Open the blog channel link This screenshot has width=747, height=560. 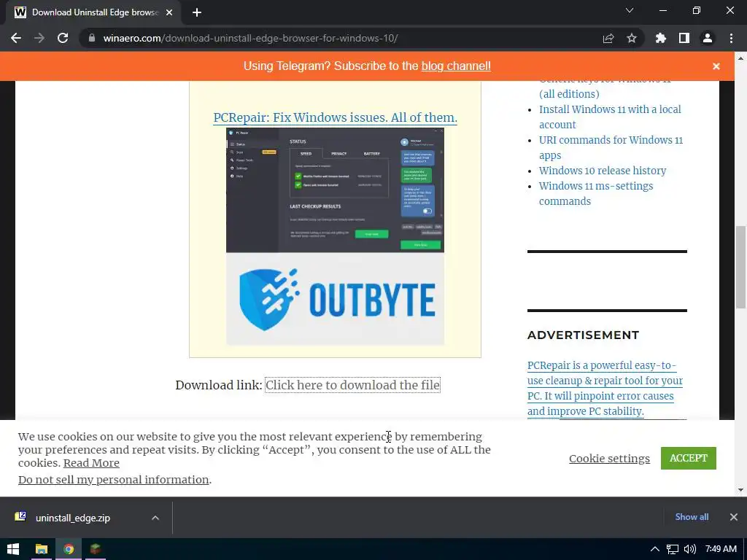click(x=456, y=66)
